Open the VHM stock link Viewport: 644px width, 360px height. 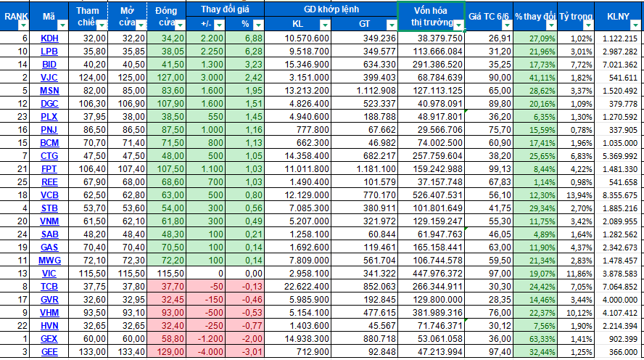click(49, 313)
